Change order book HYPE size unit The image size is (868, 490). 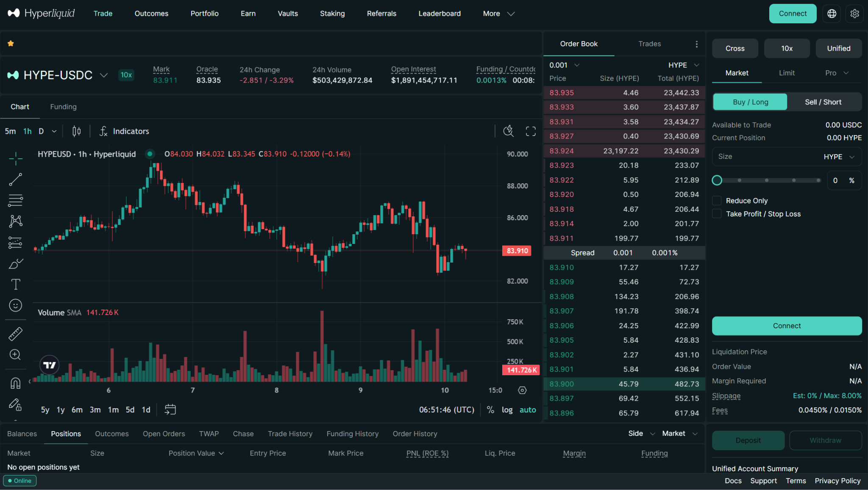(684, 65)
